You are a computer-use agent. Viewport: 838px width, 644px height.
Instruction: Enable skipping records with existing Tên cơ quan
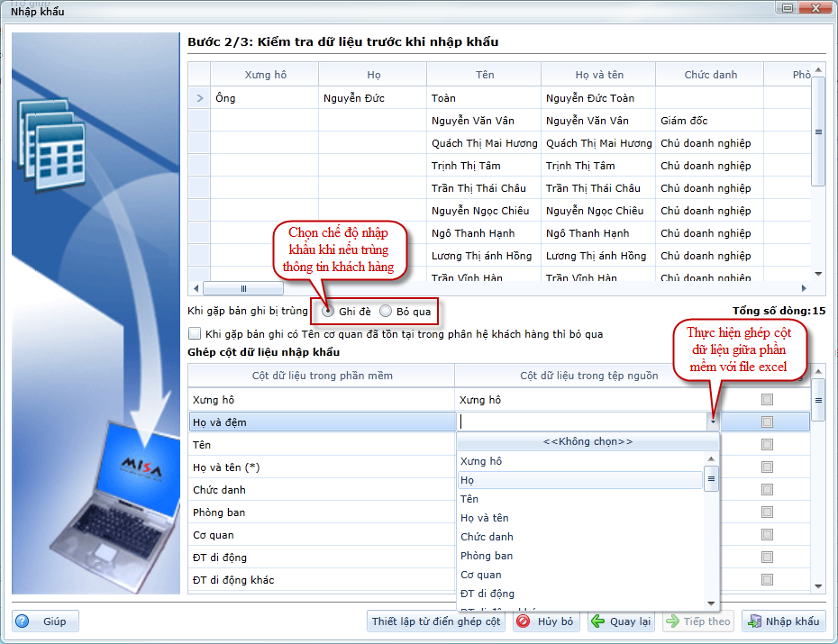tap(195, 334)
